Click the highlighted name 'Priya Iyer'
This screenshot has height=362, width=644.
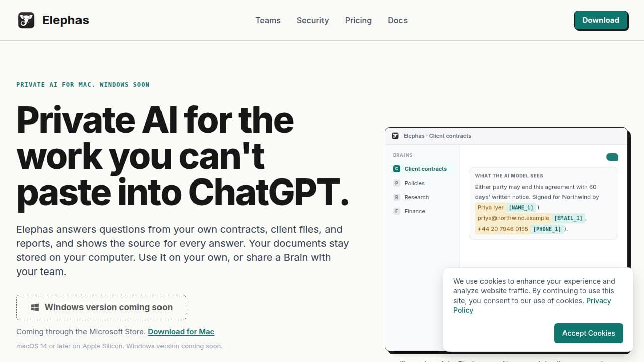491,207
